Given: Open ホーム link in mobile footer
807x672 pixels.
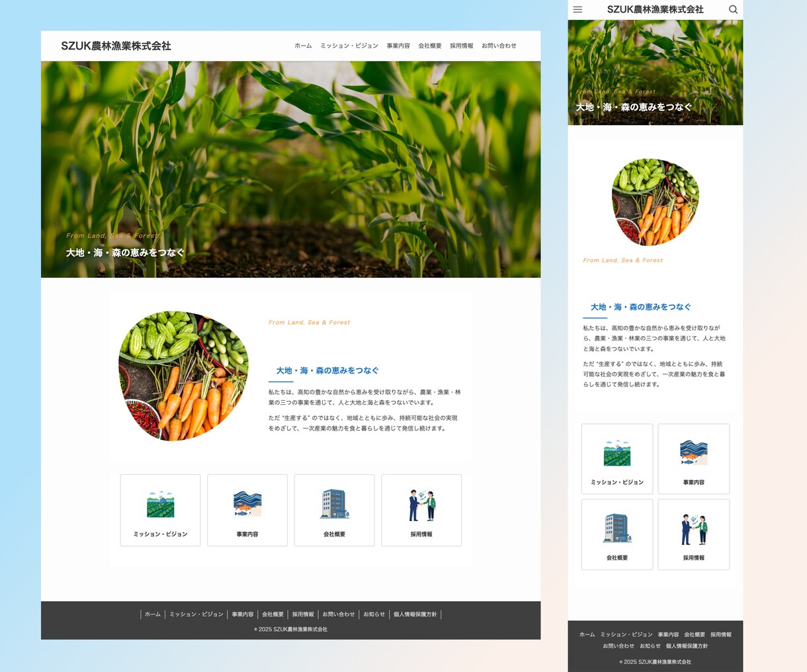Looking at the screenshot, I should 587,635.
